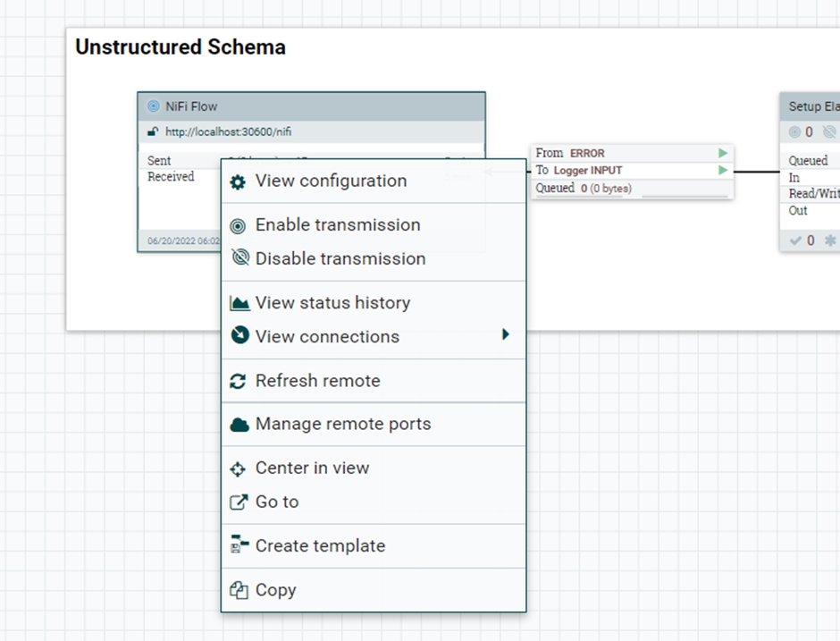Viewport: 840px width, 641px height.
Task: Click the green arrow beside From ERROR
Action: click(723, 153)
